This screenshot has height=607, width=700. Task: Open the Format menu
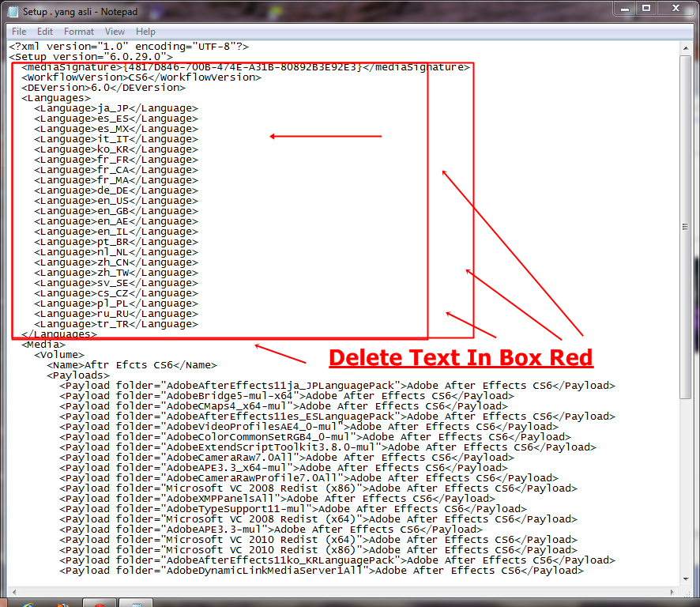78,32
